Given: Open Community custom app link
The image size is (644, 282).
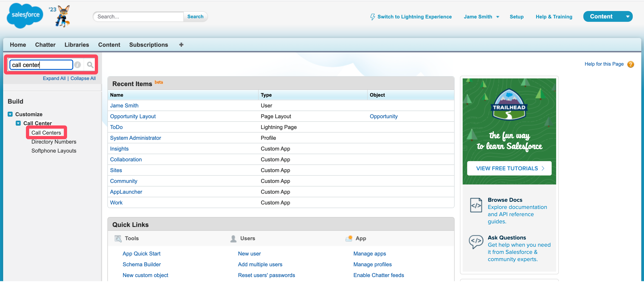Looking at the screenshot, I should [x=124, y=181].
